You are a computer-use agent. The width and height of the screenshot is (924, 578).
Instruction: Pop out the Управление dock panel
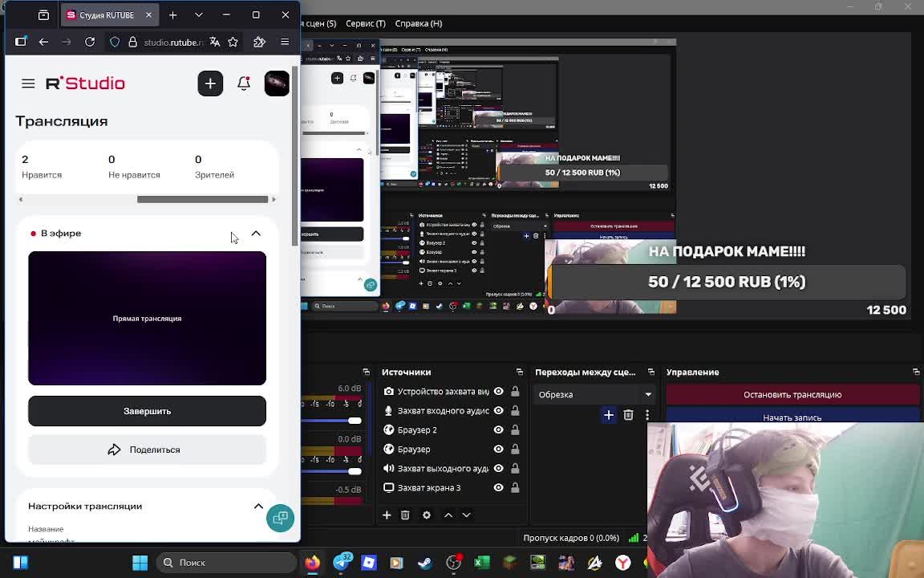(916, 372)
